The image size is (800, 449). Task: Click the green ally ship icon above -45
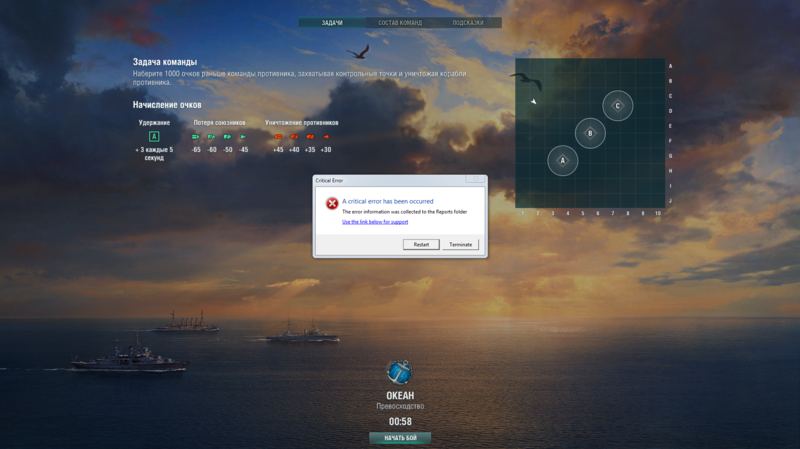pos(243,137)
